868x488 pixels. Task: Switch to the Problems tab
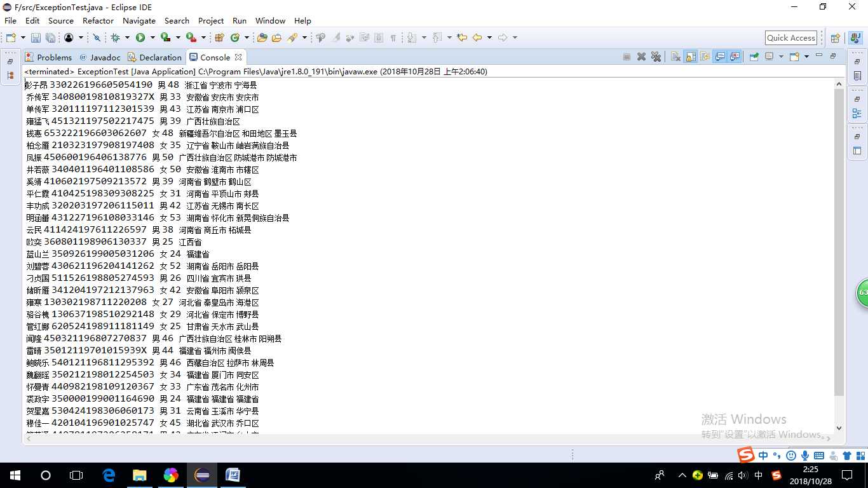pos(49,57)
